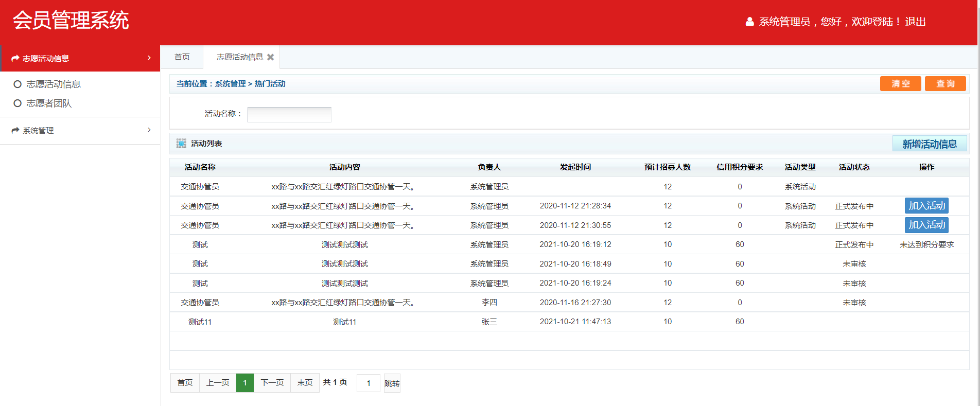Click the 清空 button
Viewport: 980px width, 406px height.
point(901,84)
